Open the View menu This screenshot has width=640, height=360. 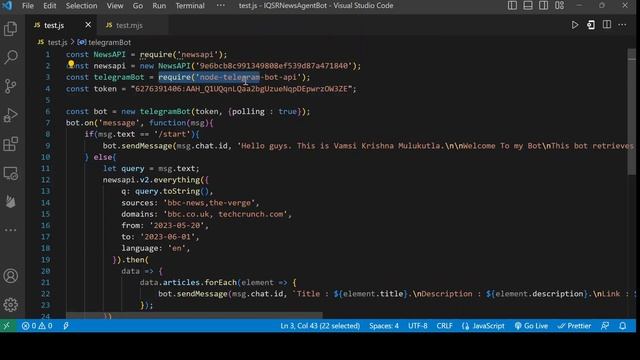[115, 6]
